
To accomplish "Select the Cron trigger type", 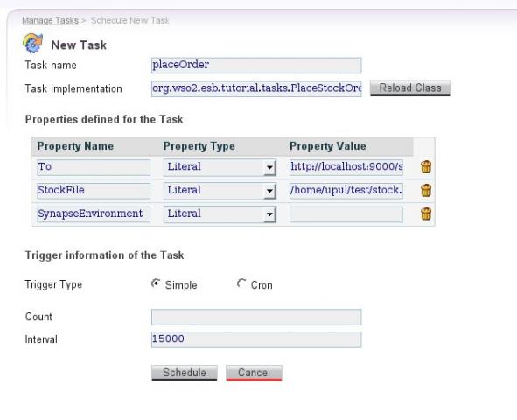I will [241, 283].
